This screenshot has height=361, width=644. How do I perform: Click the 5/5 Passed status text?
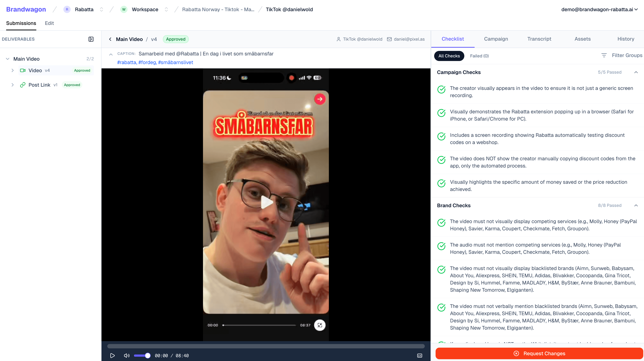pos(610,72)
